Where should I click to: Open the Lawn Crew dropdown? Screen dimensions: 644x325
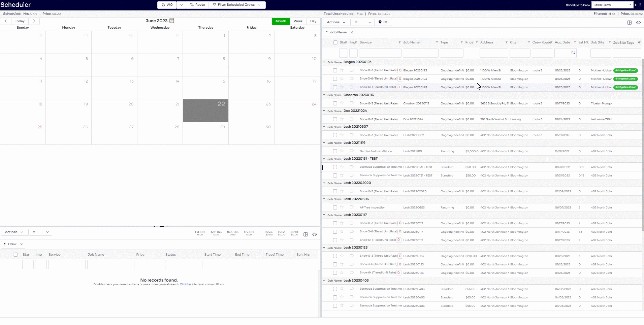(x=612, y=5)
